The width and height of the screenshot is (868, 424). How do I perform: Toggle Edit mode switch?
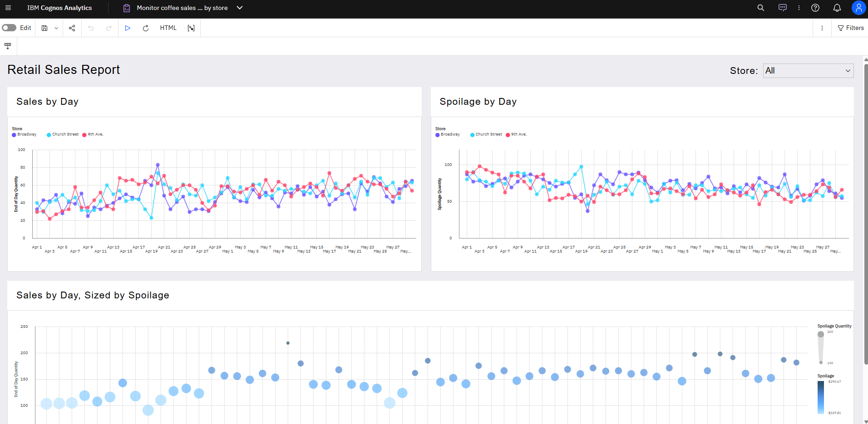pyautogui.click(x=9, y=28)
